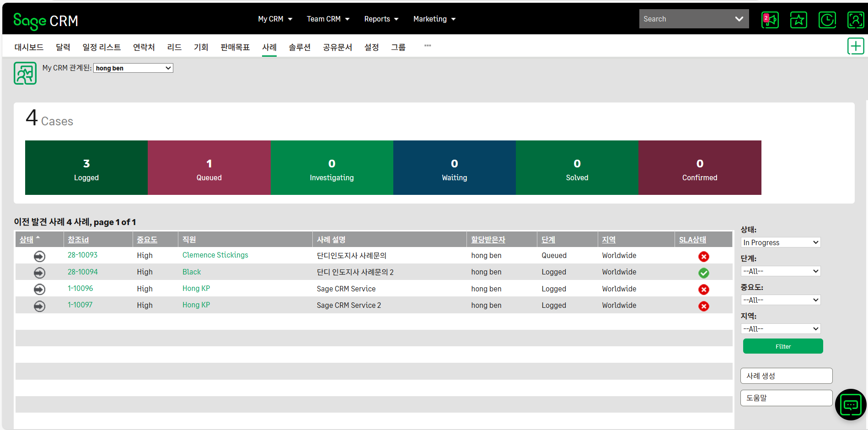The image size is (868, 430).
Task: Expand the Search box dropdown arrow
Action: 739,19
